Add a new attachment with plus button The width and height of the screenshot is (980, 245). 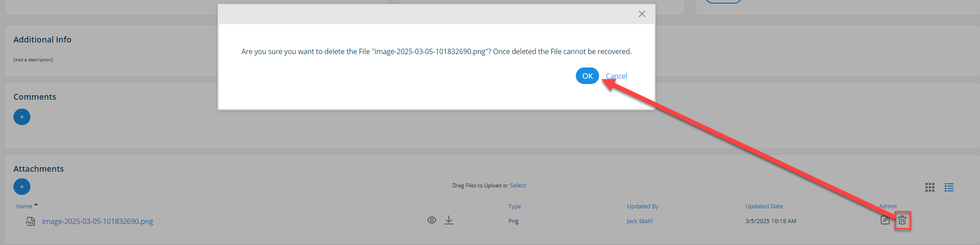pyautogui.click(x=22, y=186)
